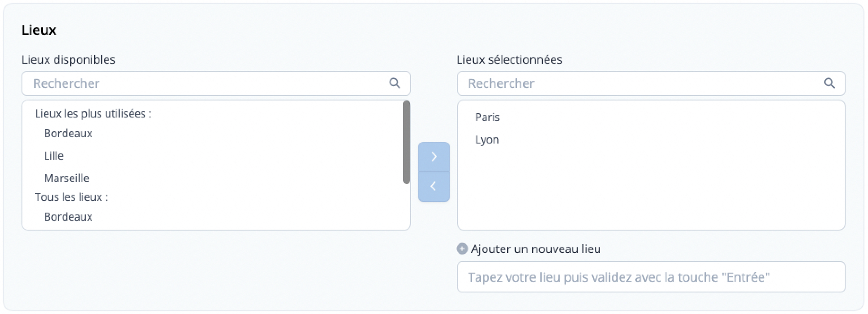Click the magnifier icon in selected places search
Viewport: 868px width, 314px height.
pos(829,83)
